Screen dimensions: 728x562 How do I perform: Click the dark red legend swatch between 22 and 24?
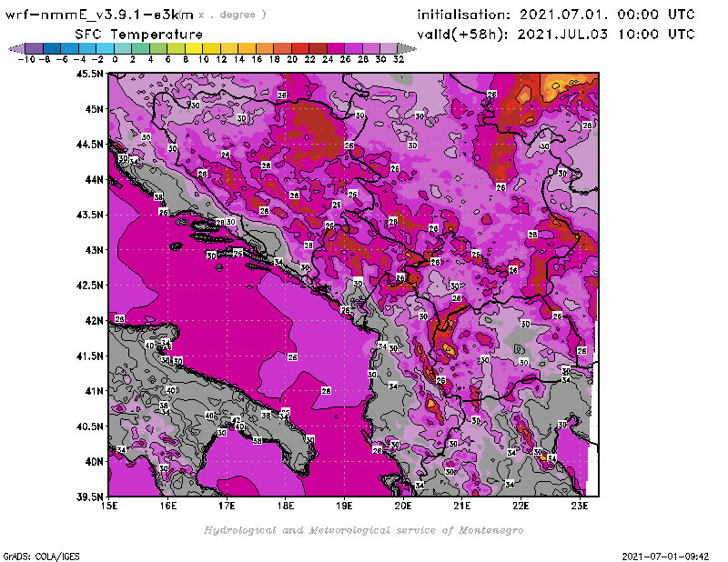click(x=318, y=48)
